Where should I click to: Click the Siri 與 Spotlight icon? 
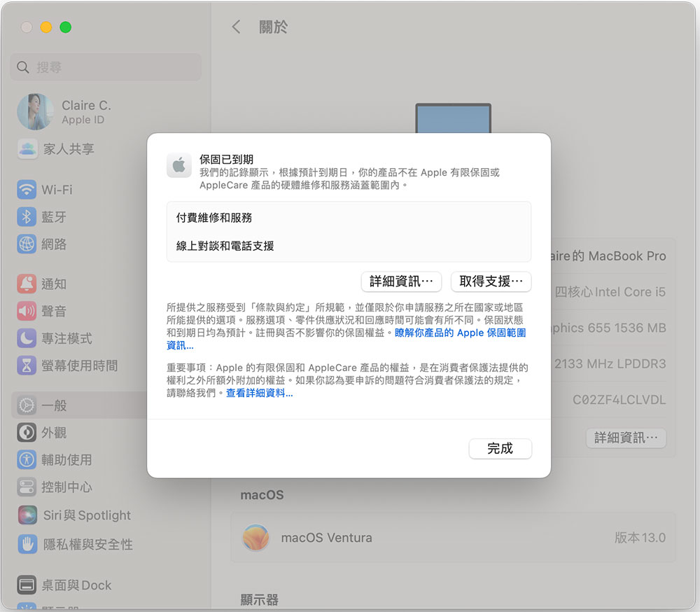(x=28, y=515)
